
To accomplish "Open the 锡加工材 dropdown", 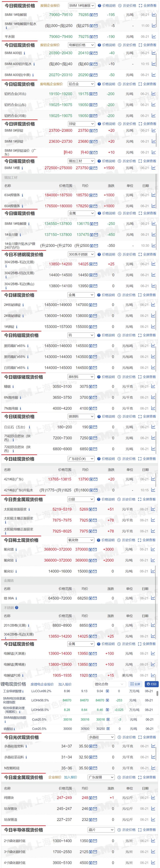I will coord(81,161).
